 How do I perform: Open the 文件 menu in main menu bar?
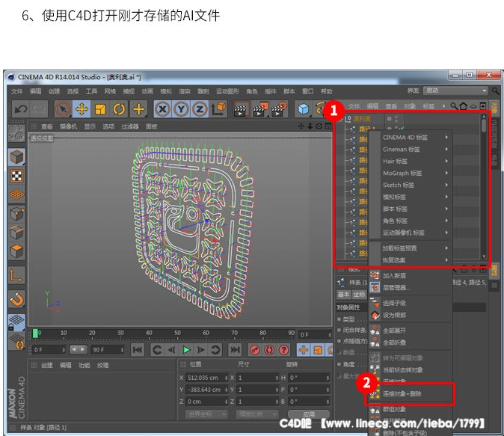tap(16, 91)
